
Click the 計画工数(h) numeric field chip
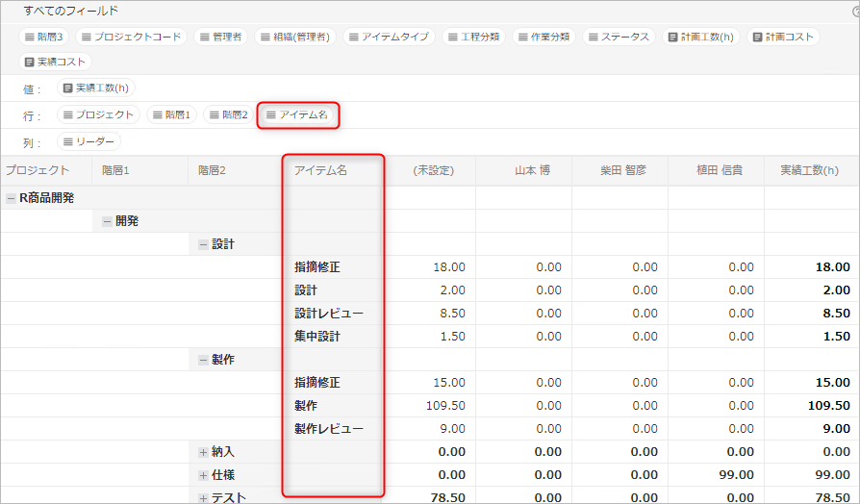699,37
